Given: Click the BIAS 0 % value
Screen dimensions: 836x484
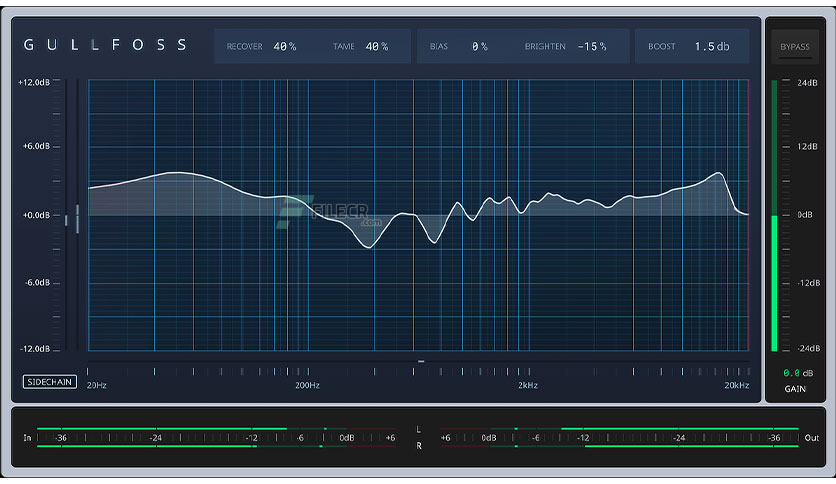Looking at the screenshot, I should pyautogui.click(x=479, y=47).
